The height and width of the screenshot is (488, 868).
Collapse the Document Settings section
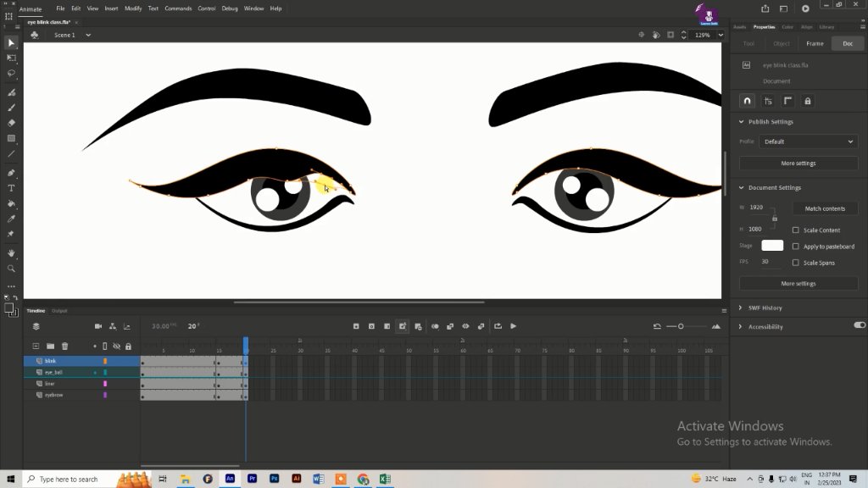coord(741,187)
